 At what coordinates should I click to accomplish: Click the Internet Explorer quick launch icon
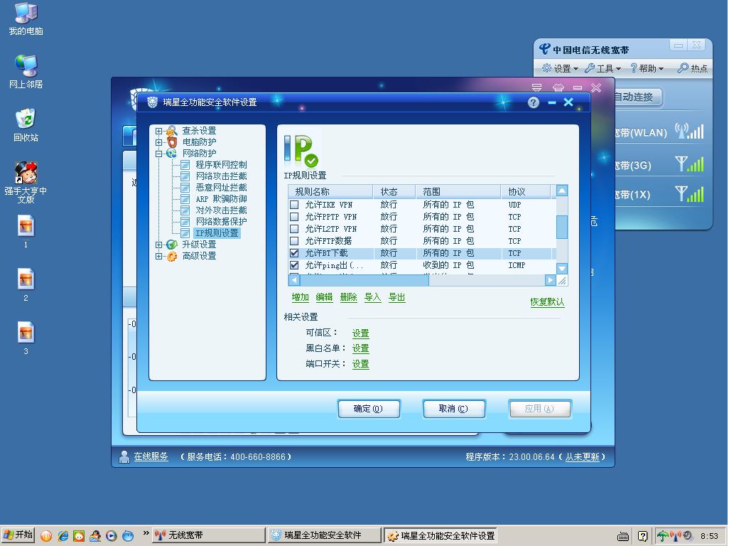point(63,536)
